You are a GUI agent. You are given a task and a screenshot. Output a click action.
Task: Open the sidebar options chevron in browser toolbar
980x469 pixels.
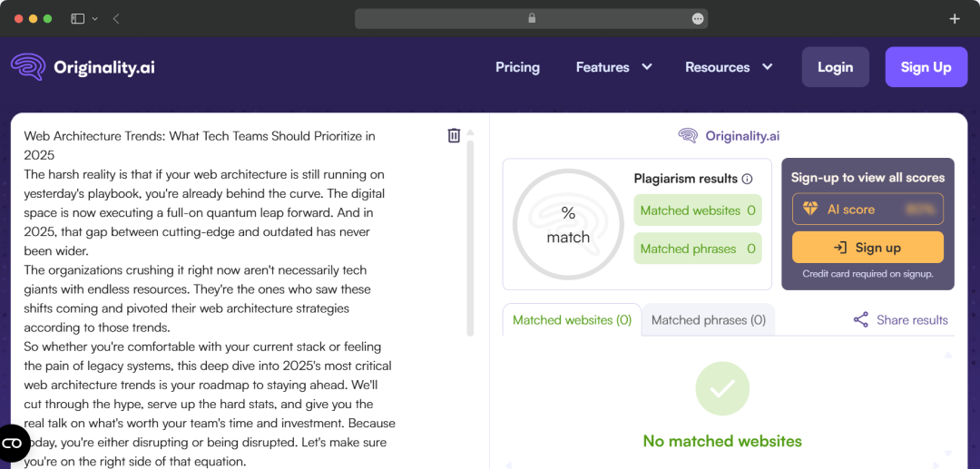pyautogui.click(x=95, y=19)
